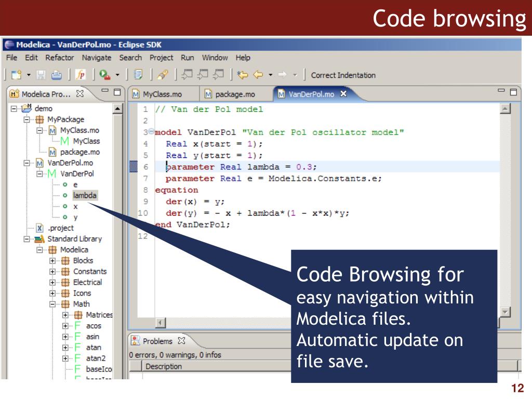Open the Search menu
The height and width of the screenshot is (399, 532).
click(130, 58)
